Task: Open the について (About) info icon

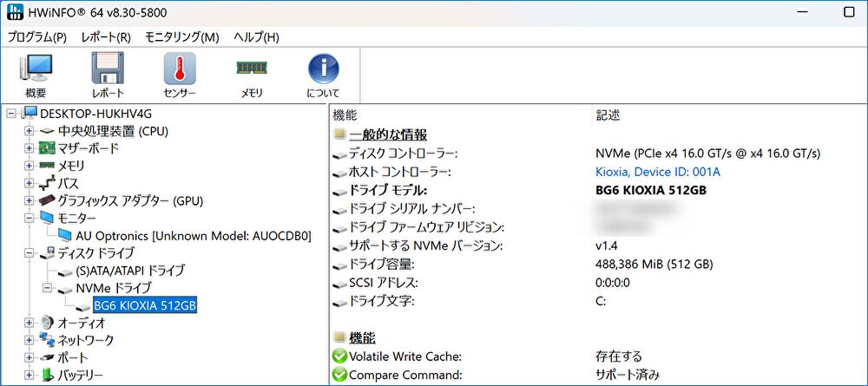Action: click(x=323, y=75)
